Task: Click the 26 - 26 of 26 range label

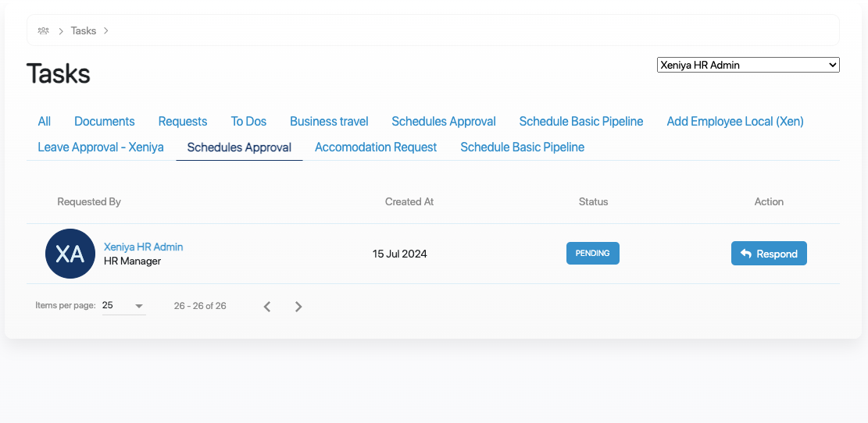Action: (200, 306)
